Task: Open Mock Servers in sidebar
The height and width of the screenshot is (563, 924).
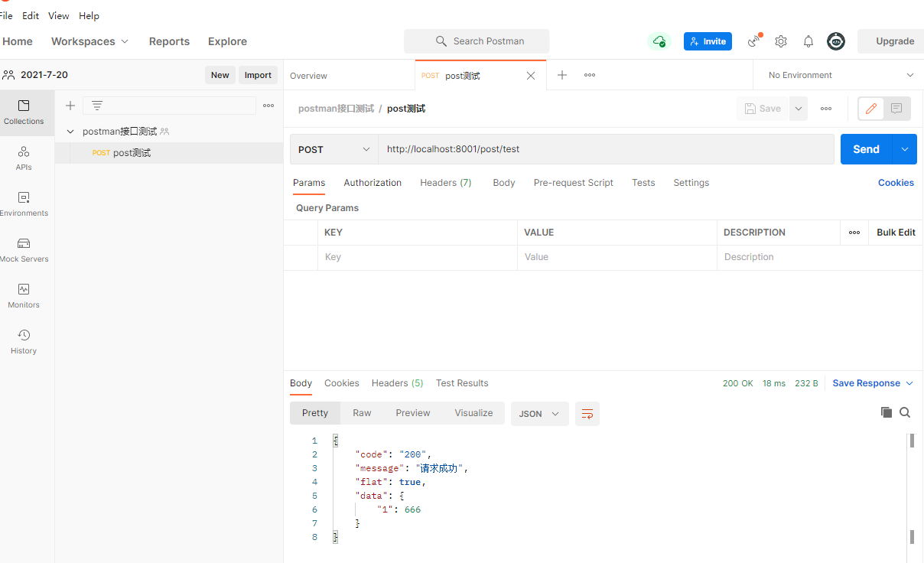Action: 24,250
